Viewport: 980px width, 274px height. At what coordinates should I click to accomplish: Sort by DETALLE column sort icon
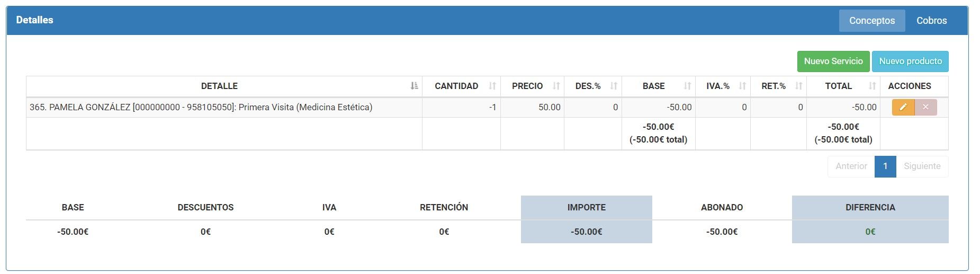[x=414, y=86]
